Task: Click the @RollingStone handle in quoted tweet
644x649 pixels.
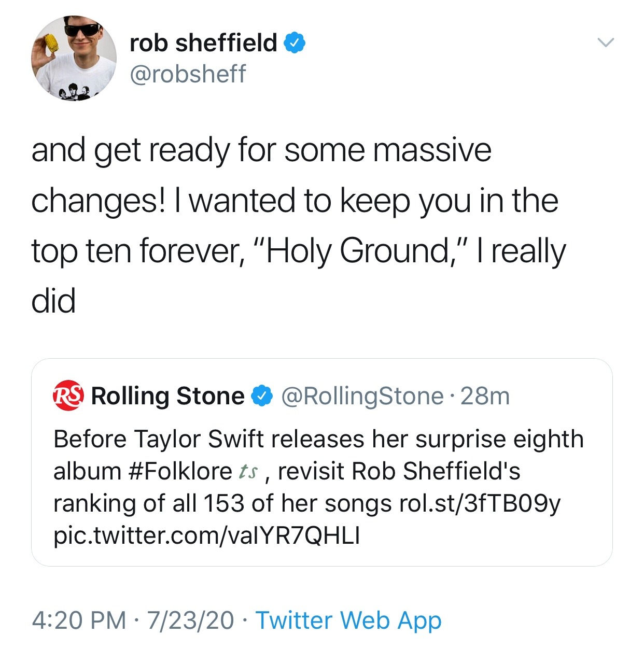Action: (362, 396)
